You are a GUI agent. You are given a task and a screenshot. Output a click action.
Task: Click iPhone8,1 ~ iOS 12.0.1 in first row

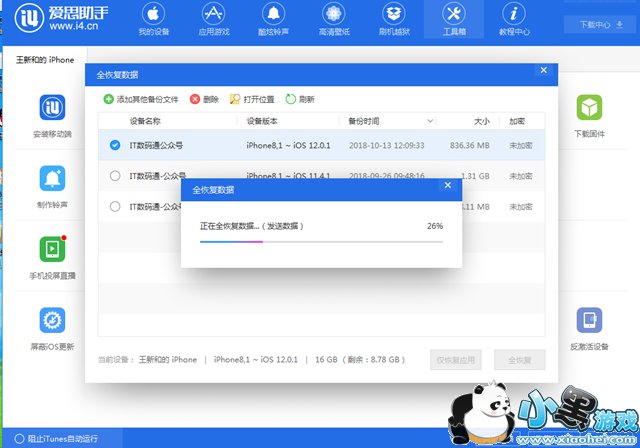point(288,145)
